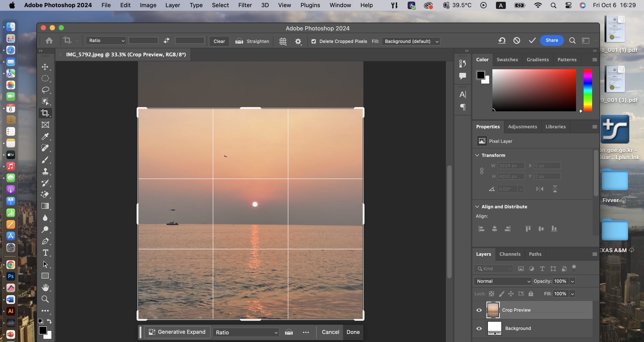Click the Straighten icon in options bar

tap(239, 41)
